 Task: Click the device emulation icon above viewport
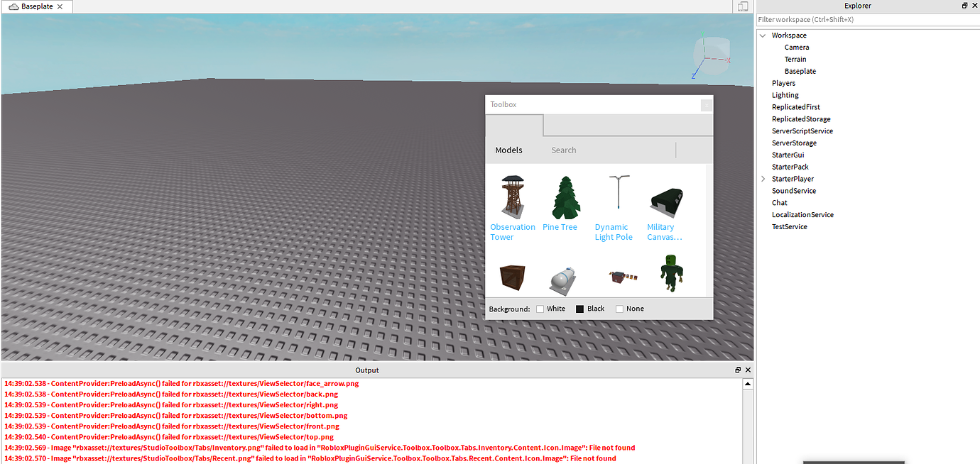click(742, 6)
